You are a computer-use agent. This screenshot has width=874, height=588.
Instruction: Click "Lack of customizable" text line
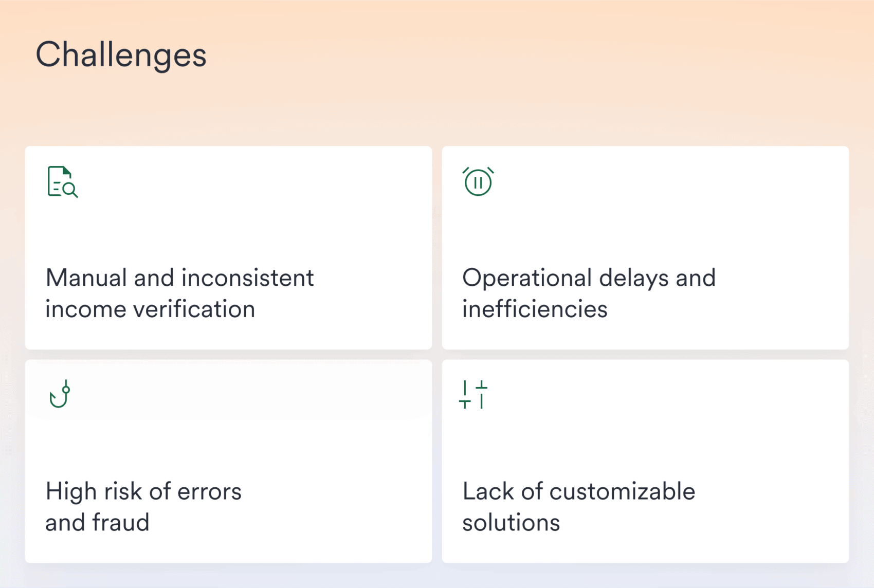point(578,491)
